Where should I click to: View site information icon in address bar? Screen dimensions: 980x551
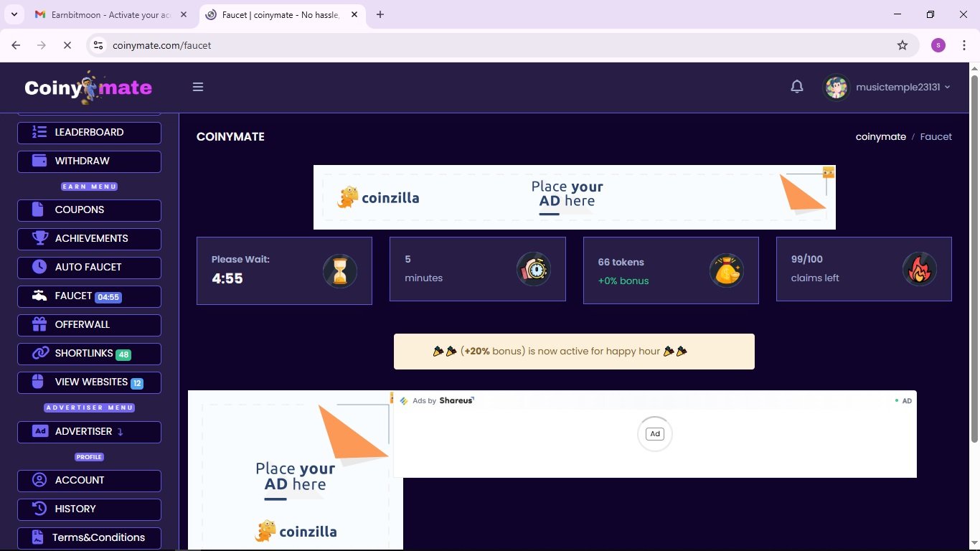[99, 45]
